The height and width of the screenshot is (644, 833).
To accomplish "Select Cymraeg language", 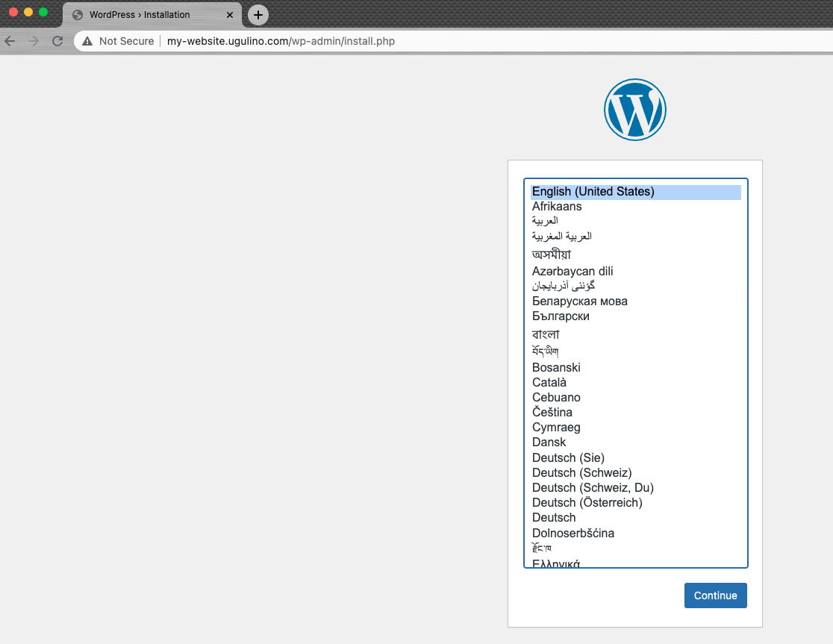I will pyautogui.click(x=636, y=428).
